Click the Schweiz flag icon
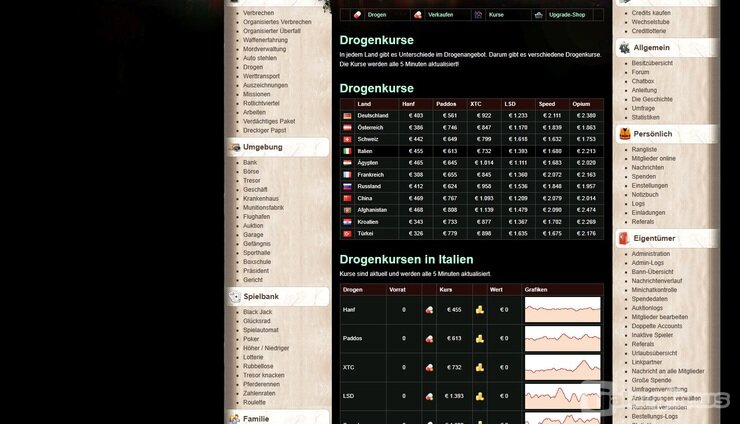The height and width of the screenshot is (424, 740). (x=347, y=139)
